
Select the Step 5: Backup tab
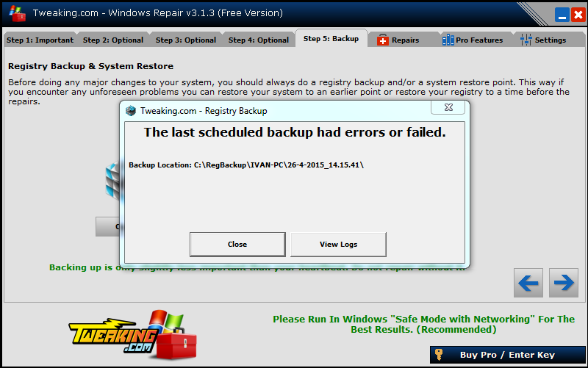331,39
